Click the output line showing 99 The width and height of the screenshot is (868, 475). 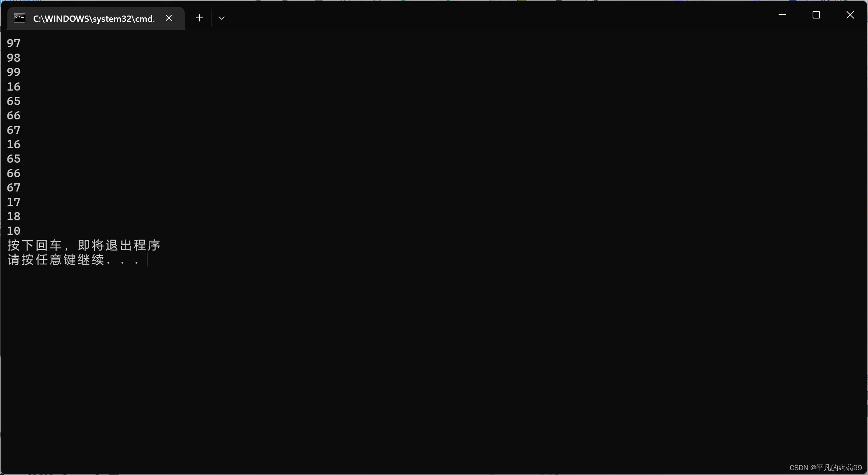click(x=14, y=72)
